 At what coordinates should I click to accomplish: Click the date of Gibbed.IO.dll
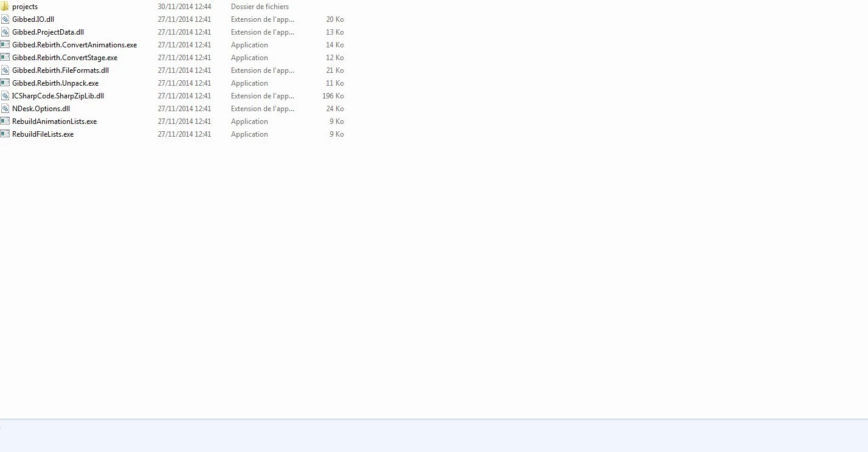184,19
